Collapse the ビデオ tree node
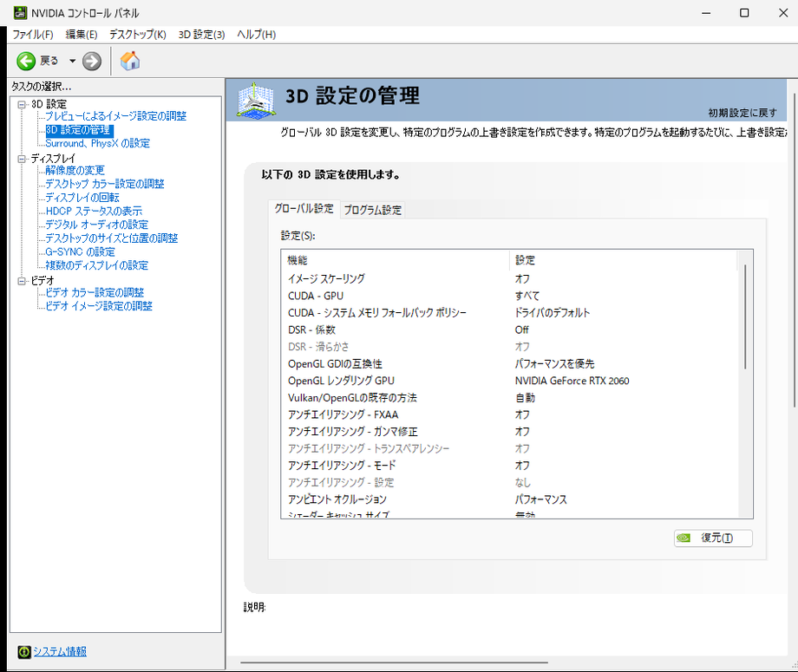Image resolution: width=798 pixels, height=672 pixels. [22, 281]
